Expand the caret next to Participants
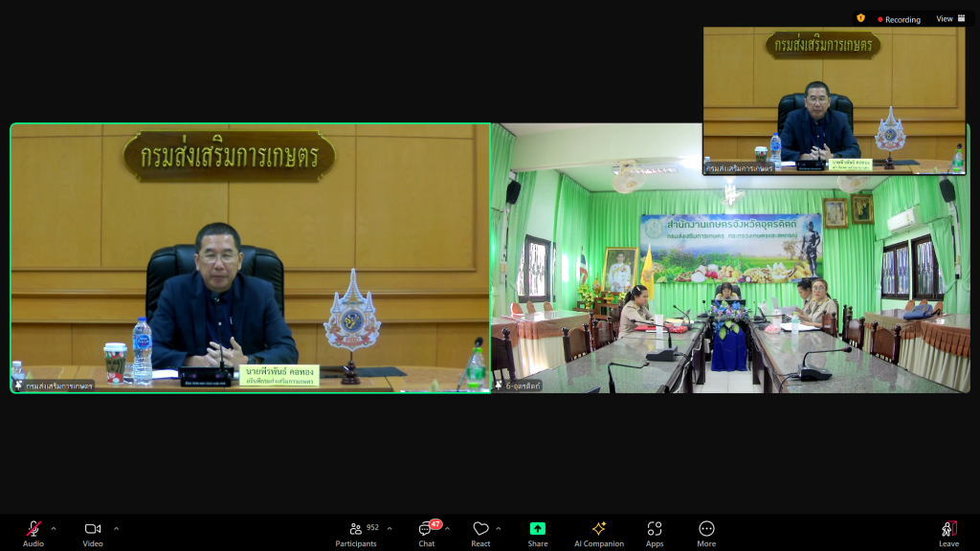The image size is (980, 551). click(x=390, y=528)
